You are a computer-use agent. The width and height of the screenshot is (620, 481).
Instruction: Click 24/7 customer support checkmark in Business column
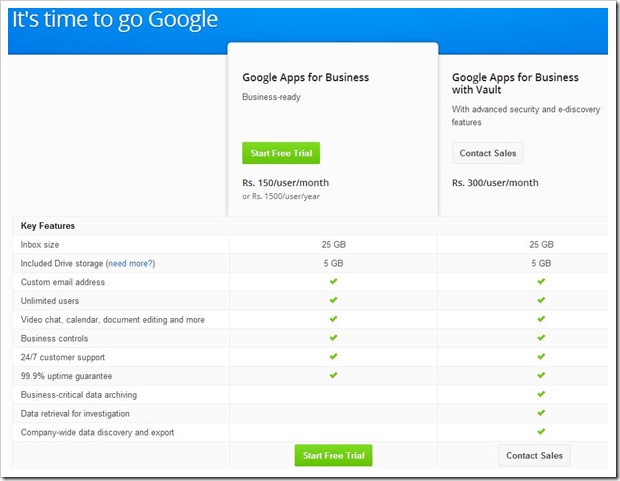click(x=334, y=357)
